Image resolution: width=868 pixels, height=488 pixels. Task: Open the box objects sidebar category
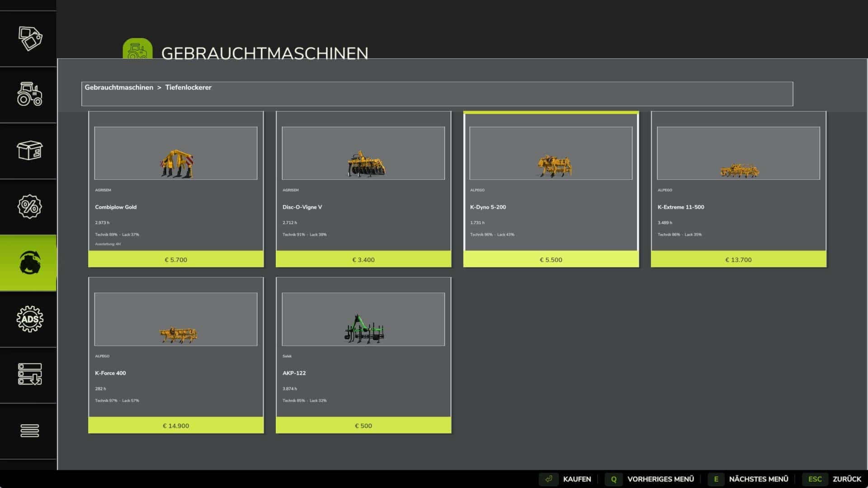pyautogui.click(x=30, y=150)
